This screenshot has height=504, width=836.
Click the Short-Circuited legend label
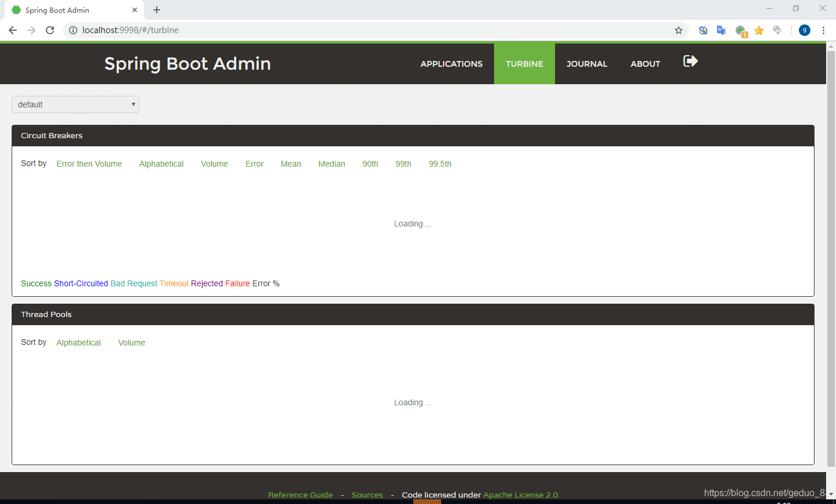81,283
